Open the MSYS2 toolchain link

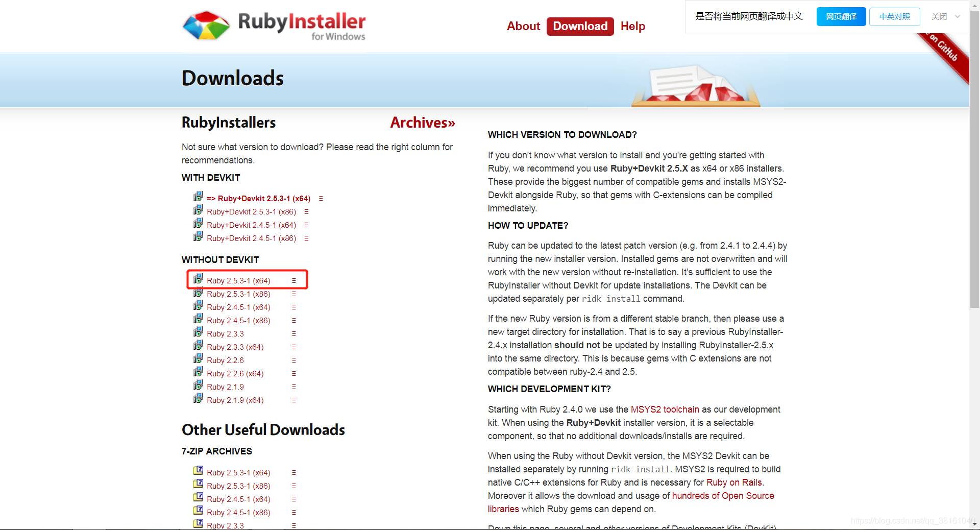(665, 409)
